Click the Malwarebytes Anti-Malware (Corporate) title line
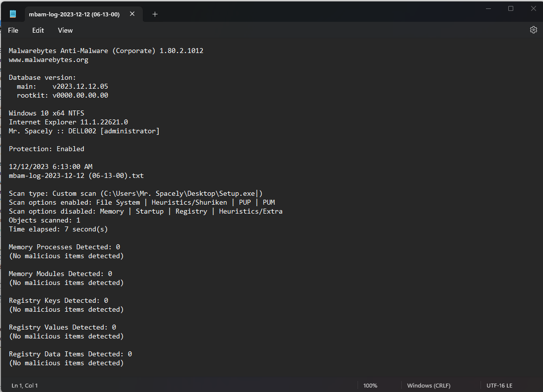 coord(106,51)
